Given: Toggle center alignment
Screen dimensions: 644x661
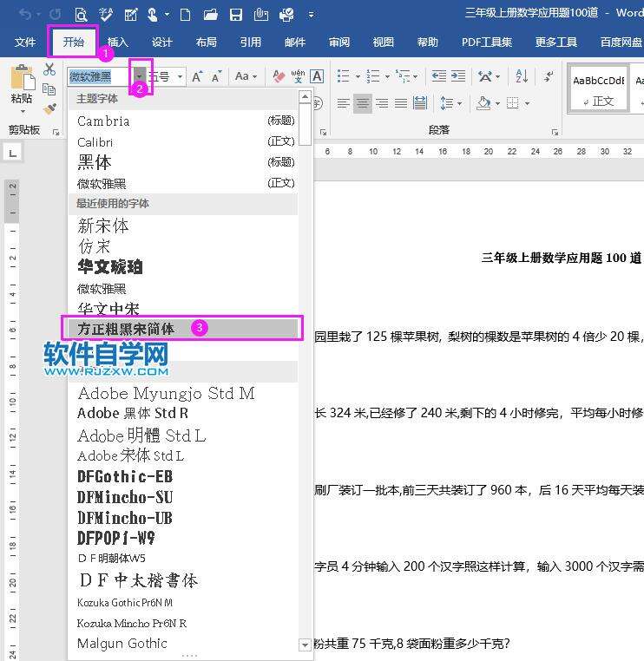Looking at the screenshot, I should click(x=363, y=103).
